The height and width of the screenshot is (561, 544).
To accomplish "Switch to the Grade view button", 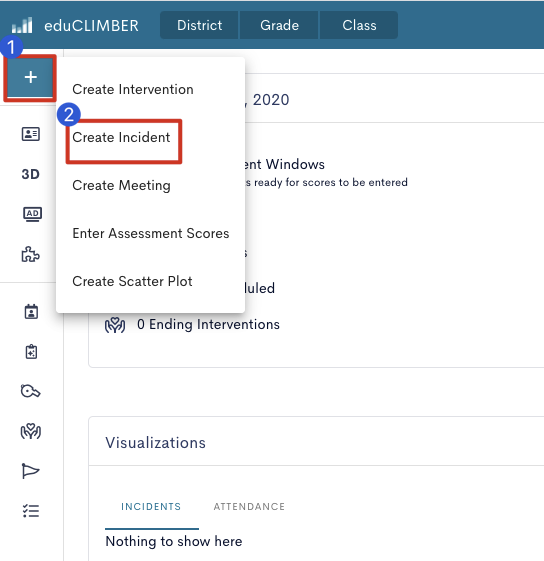I will 280,25.
